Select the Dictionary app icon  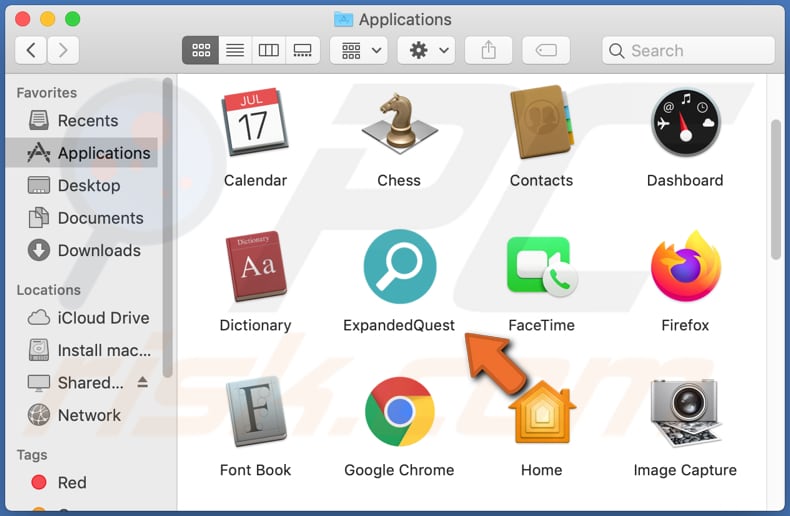click(x=256, y=266)
